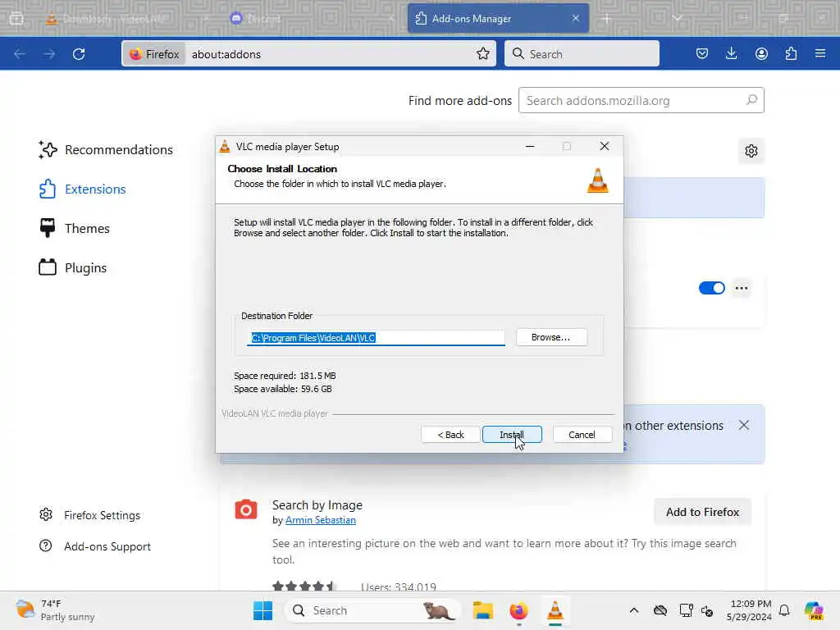Click the Firefox back arrow
Image resolution: width=840 pixels, height=630 pixels.
click(20, 53)
